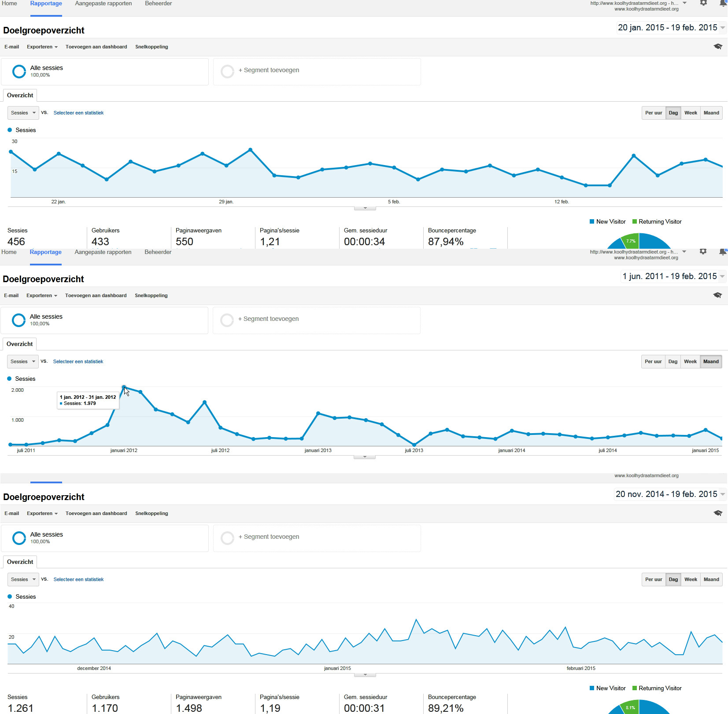The image size is (728, 714).
Task: Select Week view in 20 jan. 2015 report
Action: 691,113
